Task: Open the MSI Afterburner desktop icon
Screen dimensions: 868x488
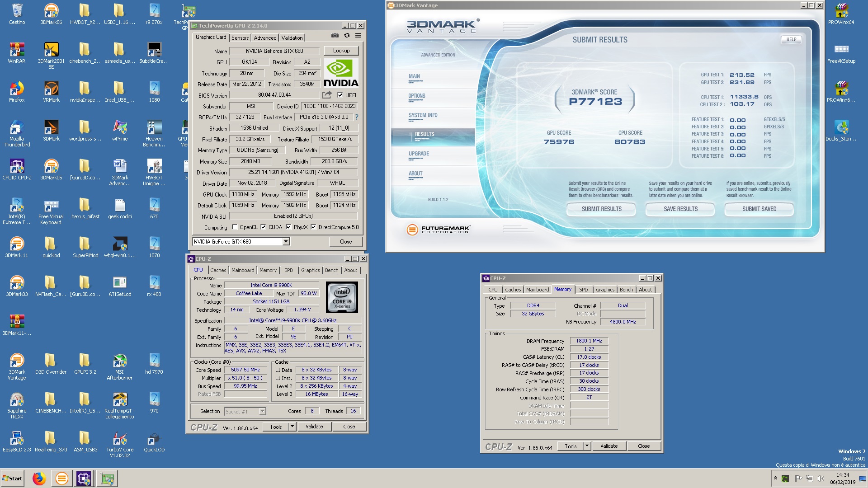Action: [120, 367]
